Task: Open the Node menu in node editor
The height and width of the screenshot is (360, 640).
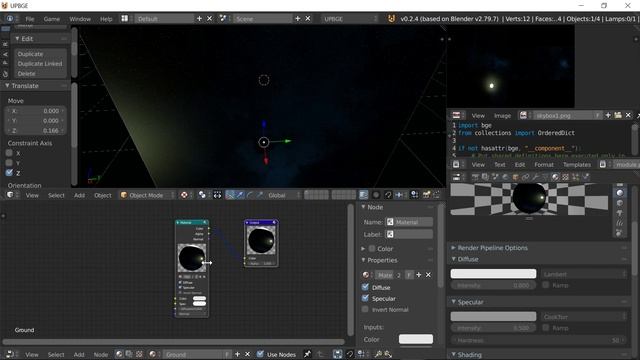Action: point(101,354)
